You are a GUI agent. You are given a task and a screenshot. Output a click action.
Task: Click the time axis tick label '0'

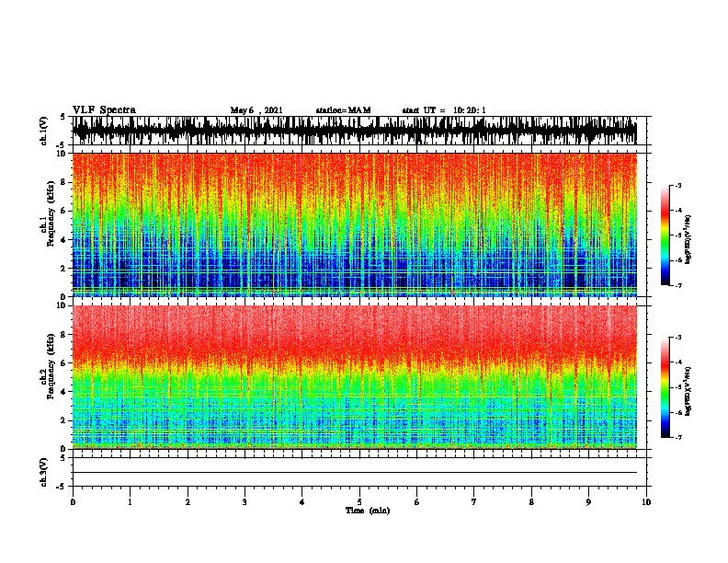tap(73, 502)
